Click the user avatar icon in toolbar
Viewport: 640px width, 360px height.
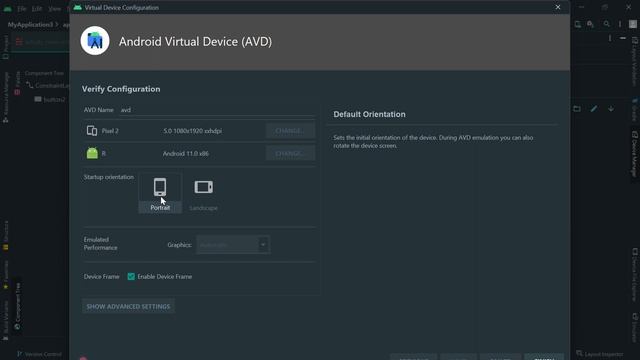pyautogui.click(x=633, y=24)
